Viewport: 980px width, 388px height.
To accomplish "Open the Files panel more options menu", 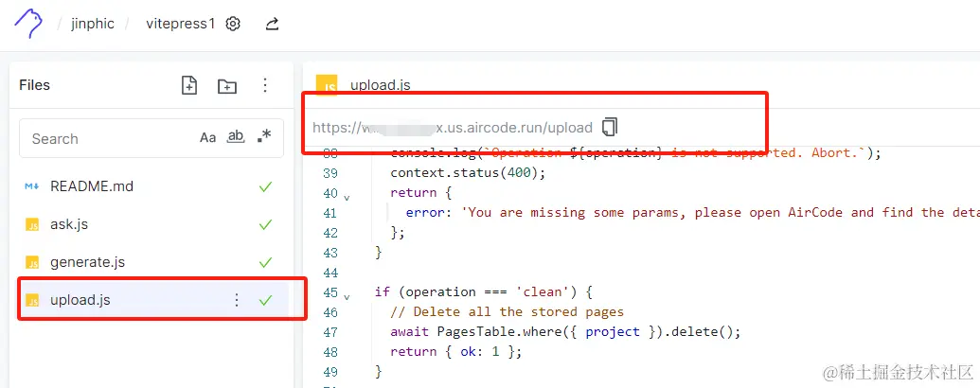I will pyautogui.click(x=265, y=85).
